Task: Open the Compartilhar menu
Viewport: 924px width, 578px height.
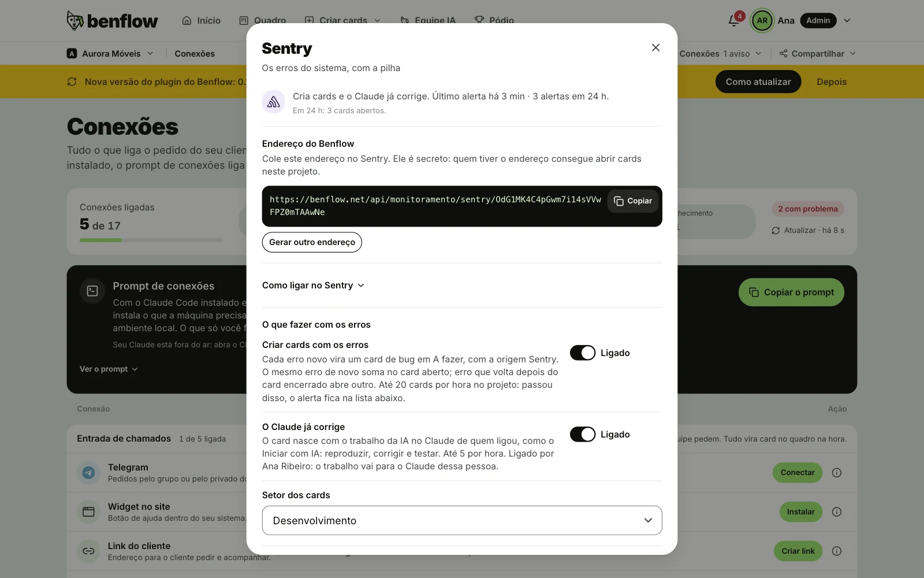Action: pyautogui.click(x=818, y=53)
